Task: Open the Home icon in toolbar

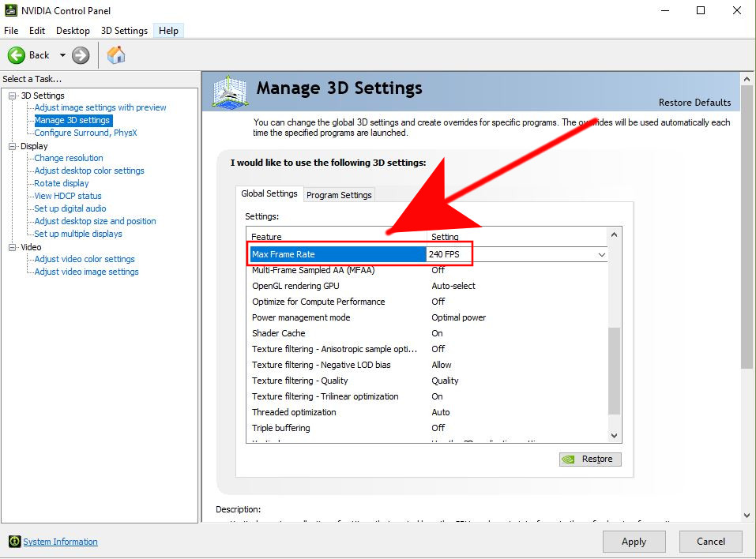Action: tap(115, 55)
